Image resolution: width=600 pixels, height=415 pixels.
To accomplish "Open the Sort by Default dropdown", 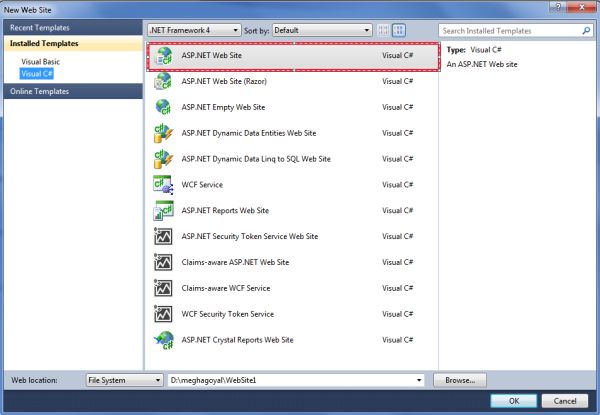I will 322,30.
